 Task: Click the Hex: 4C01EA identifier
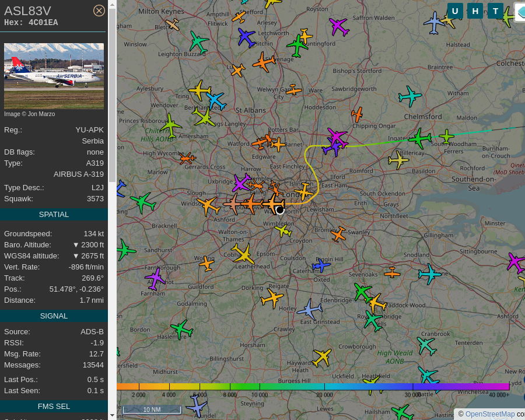coord(31,22)
